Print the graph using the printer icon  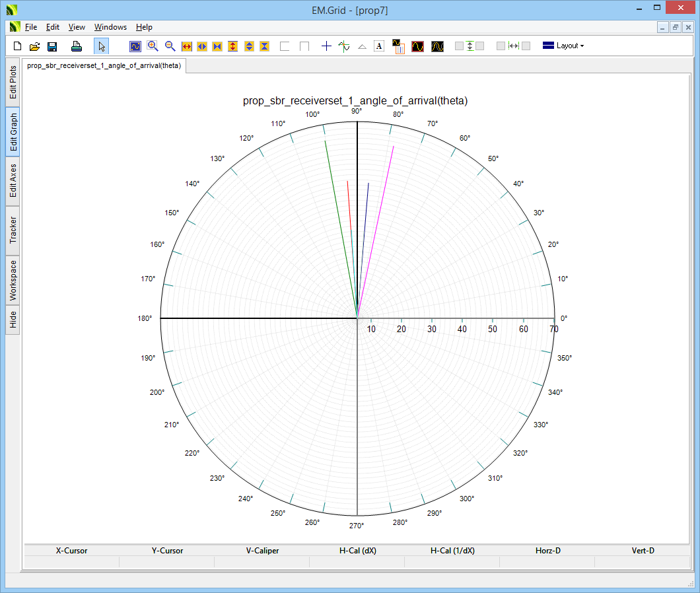[77, 46]
